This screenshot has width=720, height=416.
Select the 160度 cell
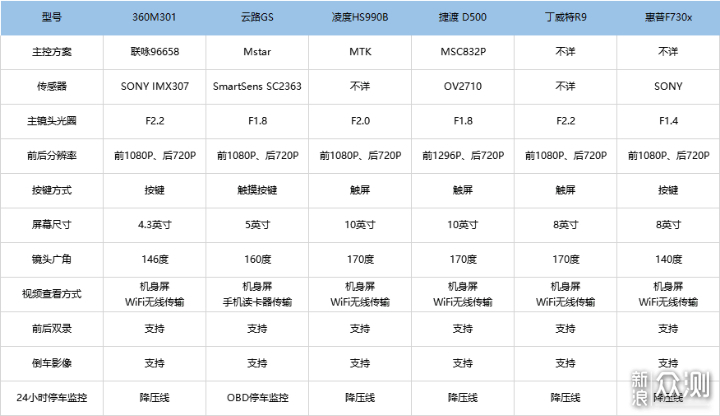click(x=257, y=259)
